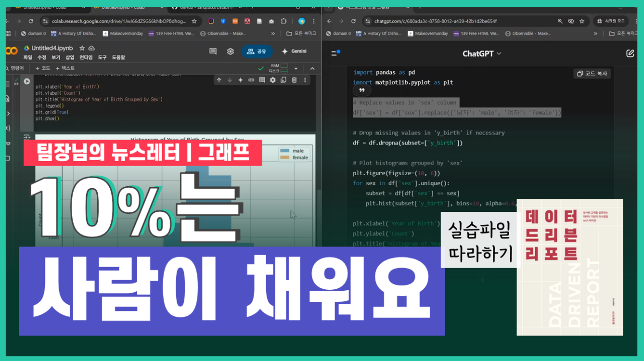Screen dimensions: 644x361
Task: Star the Untitled4.ipynb notebook
Action: (x=82, y=48)
